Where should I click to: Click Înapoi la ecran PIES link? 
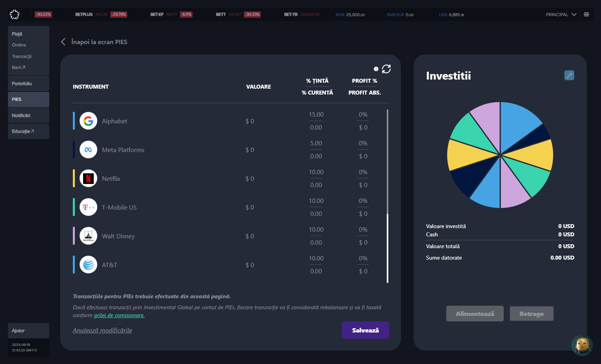[99, 42]
